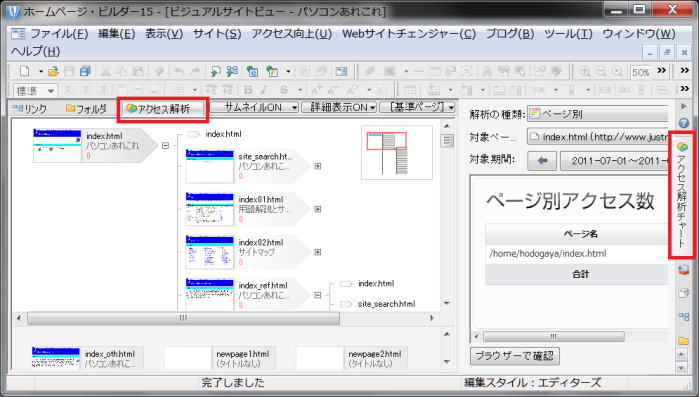Click the redo arrow icon
This screenshot has height=397, width=699.
(195, 71)
